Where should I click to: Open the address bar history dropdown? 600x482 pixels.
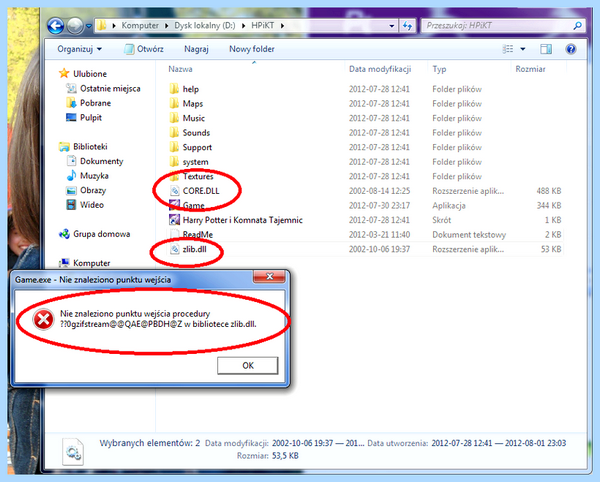pos(391,26)
